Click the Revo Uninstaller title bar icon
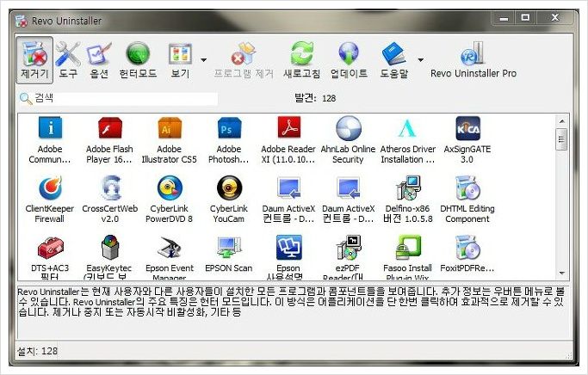The image size is (588, 375). pos(22,21)
